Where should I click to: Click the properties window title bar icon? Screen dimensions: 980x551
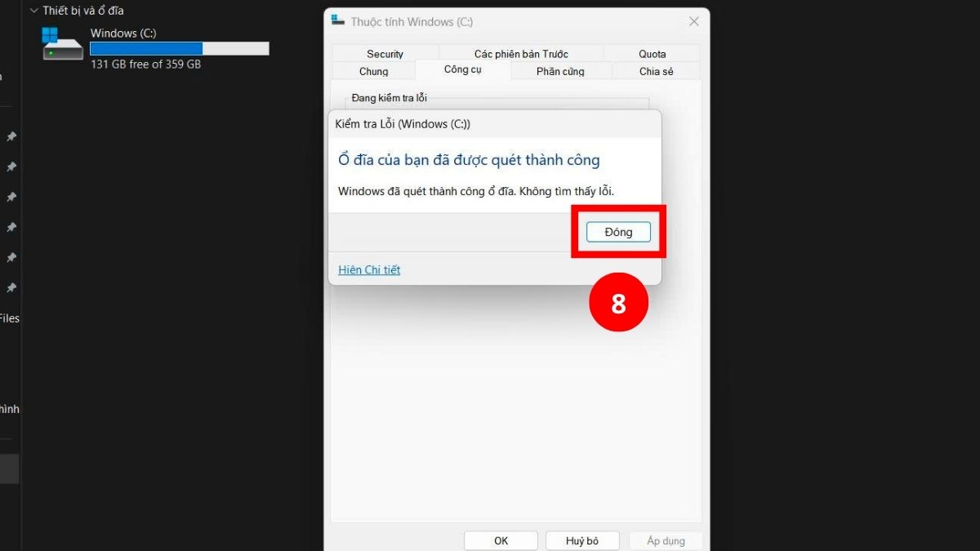(x=338, y=21)
